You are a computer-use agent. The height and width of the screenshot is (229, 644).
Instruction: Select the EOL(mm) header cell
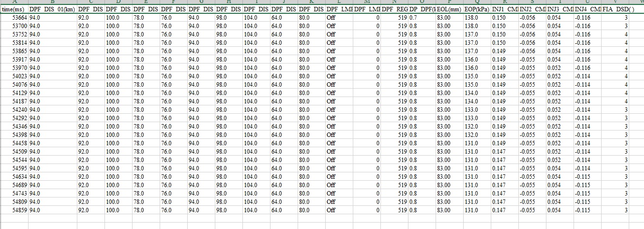[449, 9]
